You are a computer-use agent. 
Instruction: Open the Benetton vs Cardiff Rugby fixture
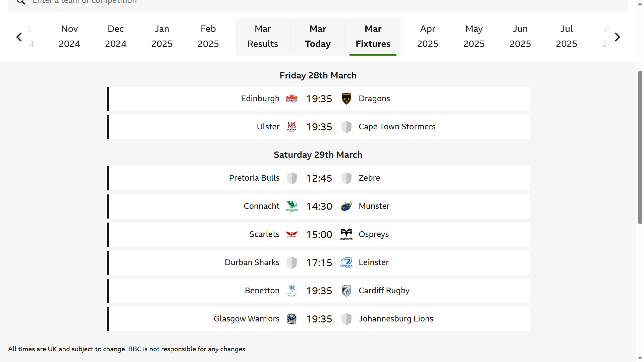click(318, 291)
